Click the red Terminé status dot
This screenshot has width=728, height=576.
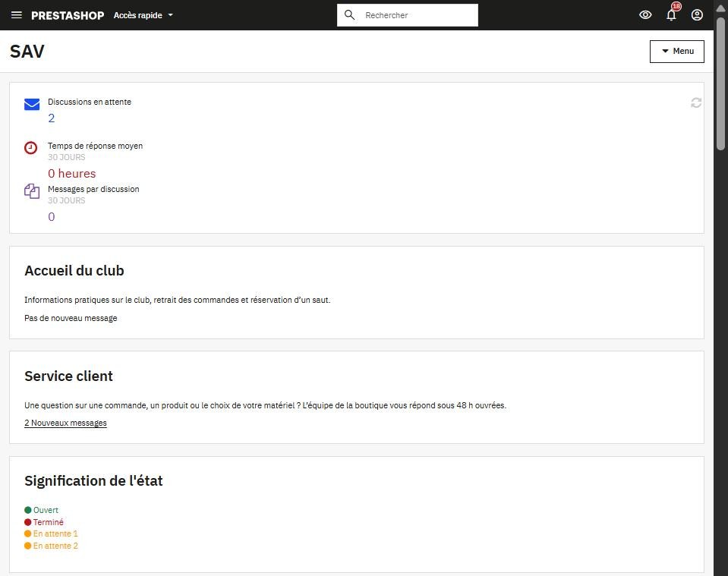tap(28, 522)
